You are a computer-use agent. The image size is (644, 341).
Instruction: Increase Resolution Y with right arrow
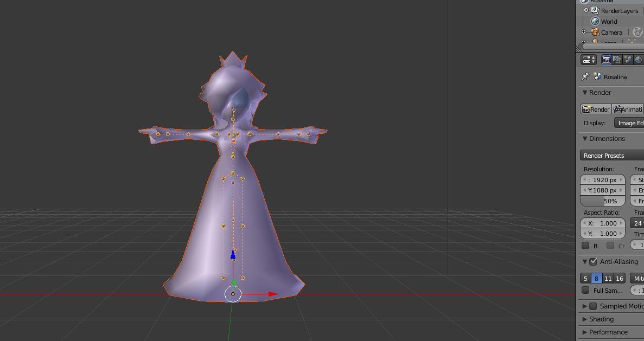[621, 190]
